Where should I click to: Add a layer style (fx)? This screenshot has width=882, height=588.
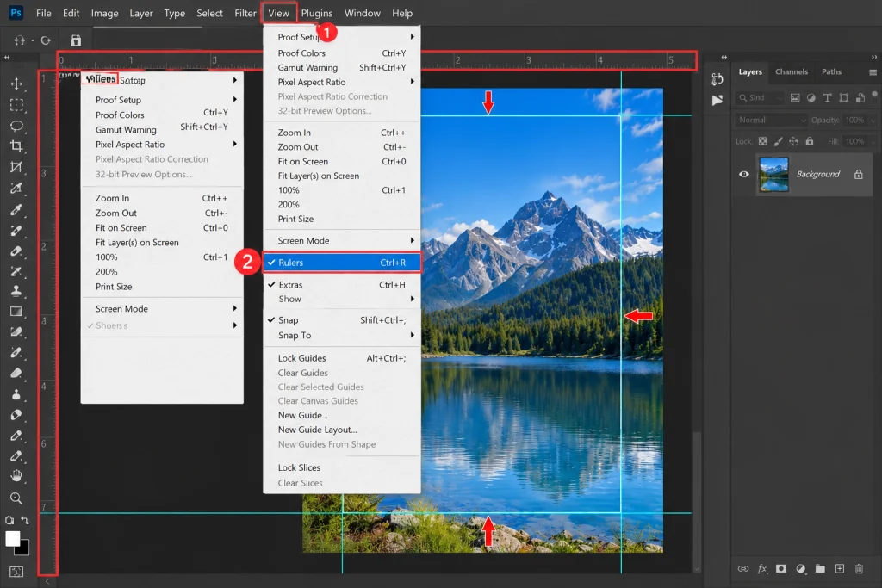(762, 569)
